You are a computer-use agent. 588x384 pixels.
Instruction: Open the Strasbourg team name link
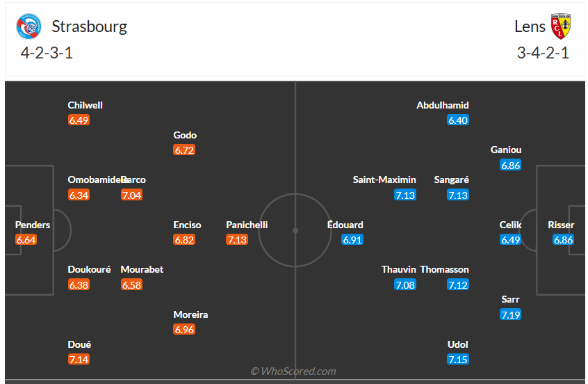click(x=89, y=26)
